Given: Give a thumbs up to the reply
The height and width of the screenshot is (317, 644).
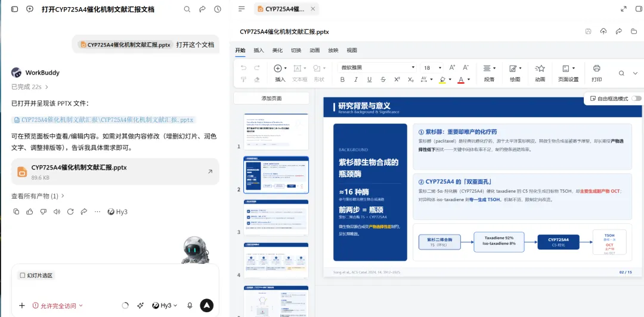Looking at the screenshot, I should (x=30, y=212).
